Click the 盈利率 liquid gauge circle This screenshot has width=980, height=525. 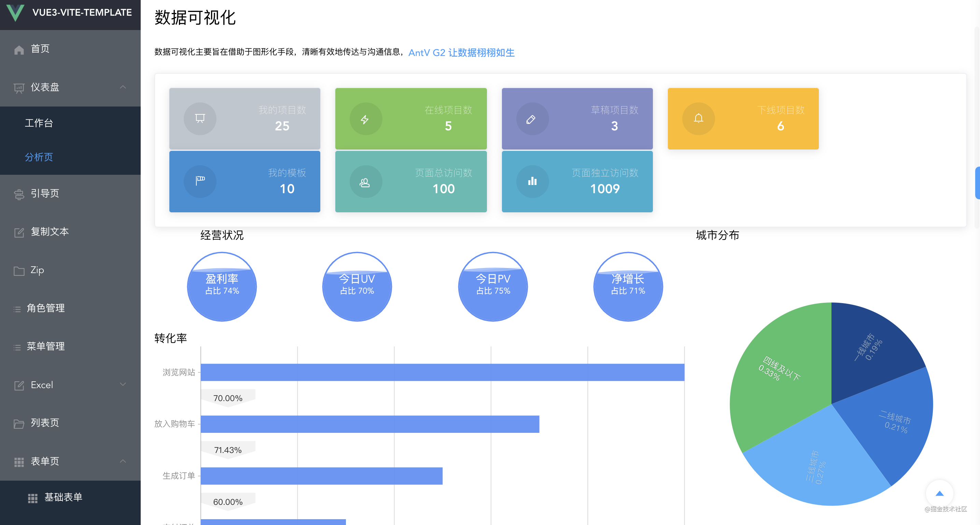(x=222, y=287)
